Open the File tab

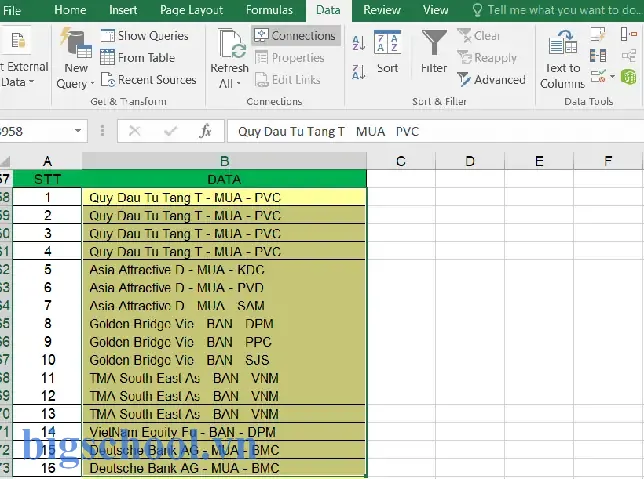pos(12,10)
